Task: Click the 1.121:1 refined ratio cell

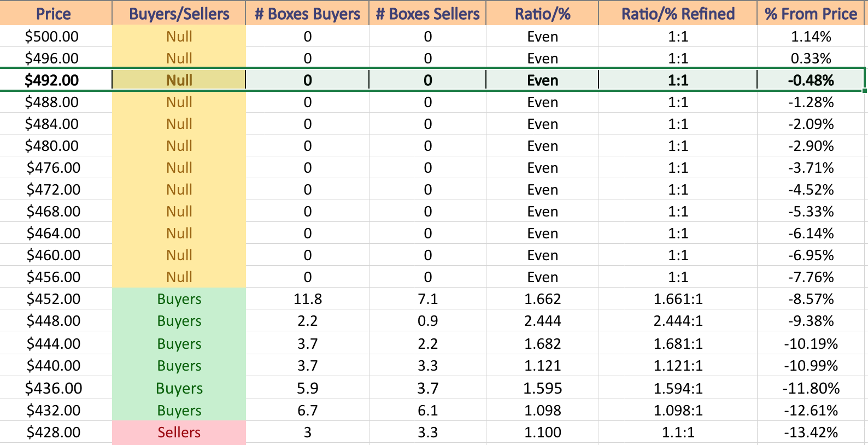Action: click(678, 365)
